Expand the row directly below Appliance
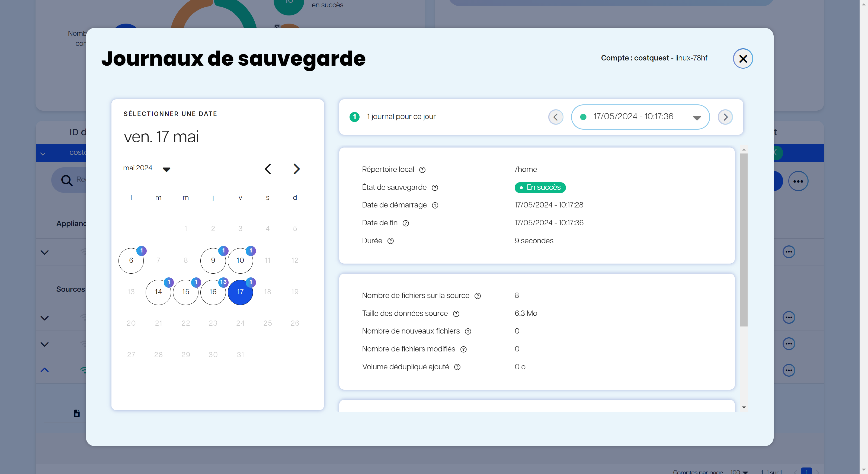Viewport: 868px width, 474px height. click(44, 252)
